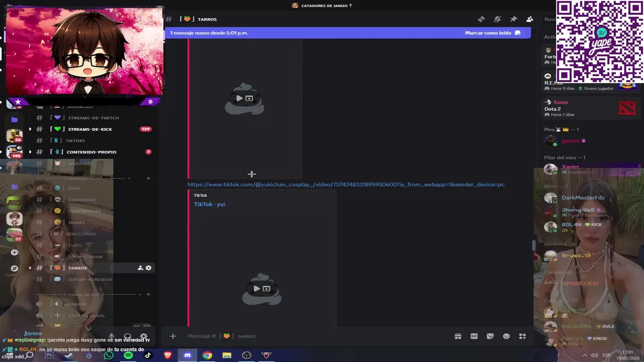Image resolution: width=644 pixels, height=362 pixels.
Task: Open the server-pokemon channel
Action: (x=93, y=280)
